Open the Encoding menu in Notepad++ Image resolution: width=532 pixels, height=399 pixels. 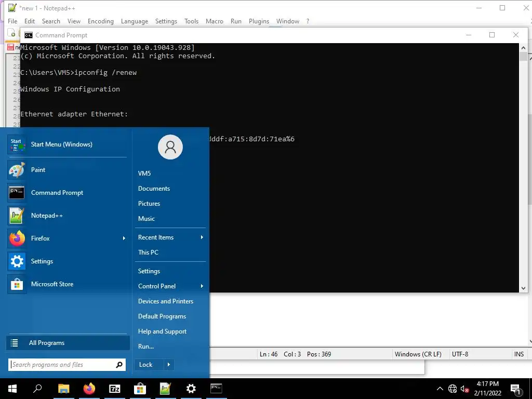pos(101,21)
